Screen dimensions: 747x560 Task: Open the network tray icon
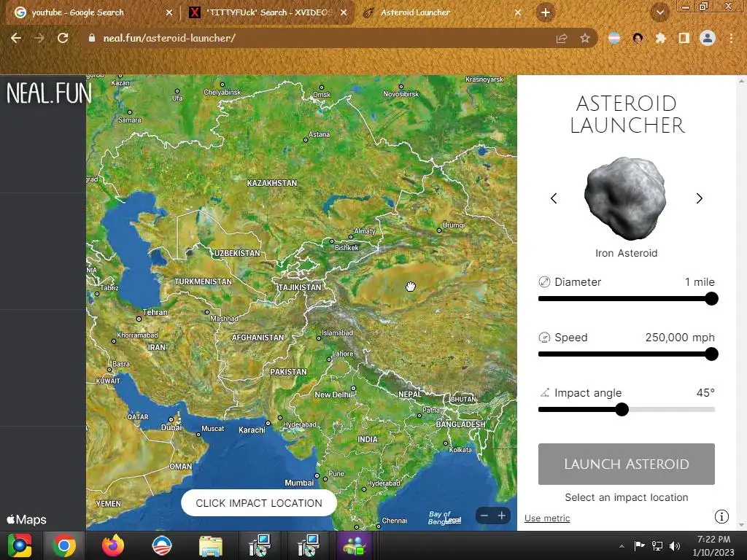[657, 545]
